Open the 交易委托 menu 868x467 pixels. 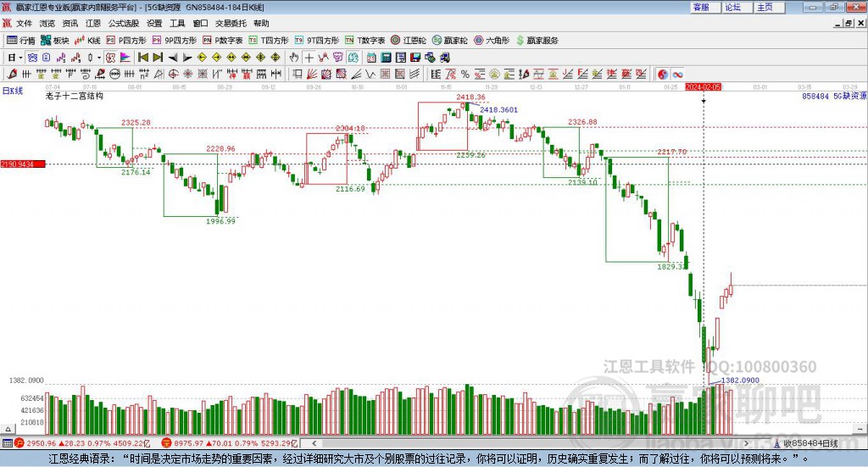point(231,23)
